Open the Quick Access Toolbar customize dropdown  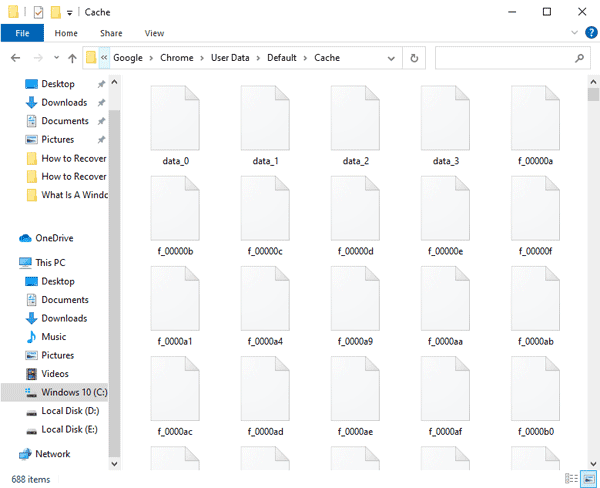[x=69, y=13]
